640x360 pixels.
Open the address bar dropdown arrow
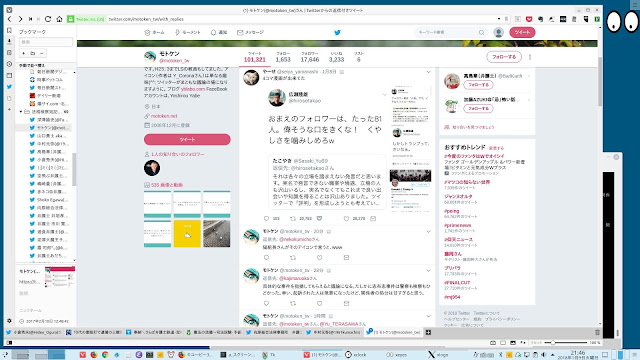tap(499, 19)
